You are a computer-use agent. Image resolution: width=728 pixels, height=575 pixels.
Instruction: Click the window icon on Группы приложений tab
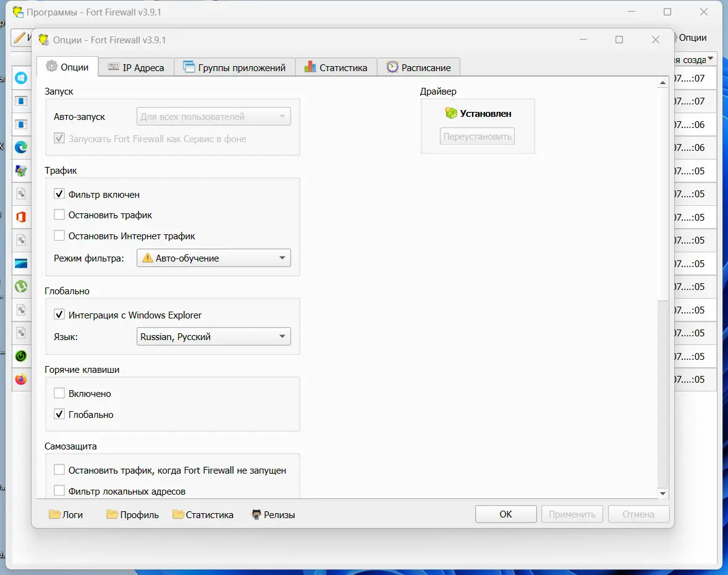pyautogui.click(x=188, y=67)
